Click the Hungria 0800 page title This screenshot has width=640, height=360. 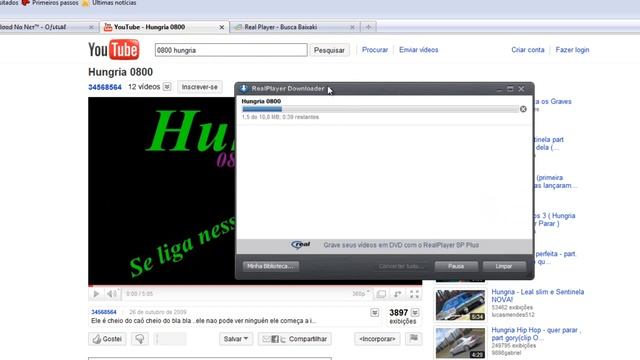pos(120,72)
